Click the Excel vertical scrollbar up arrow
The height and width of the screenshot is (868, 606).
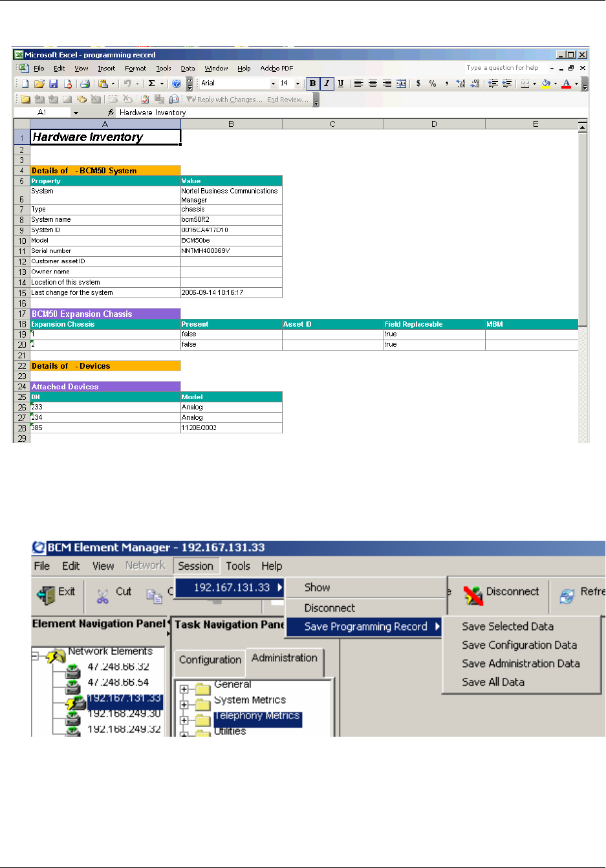pos(582,127)
